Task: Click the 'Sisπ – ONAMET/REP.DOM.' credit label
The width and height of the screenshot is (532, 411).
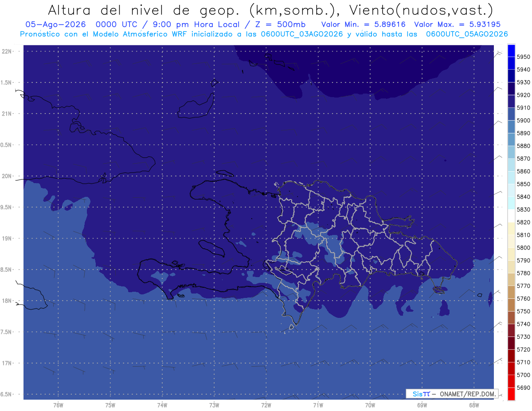Action: [452, 394]
